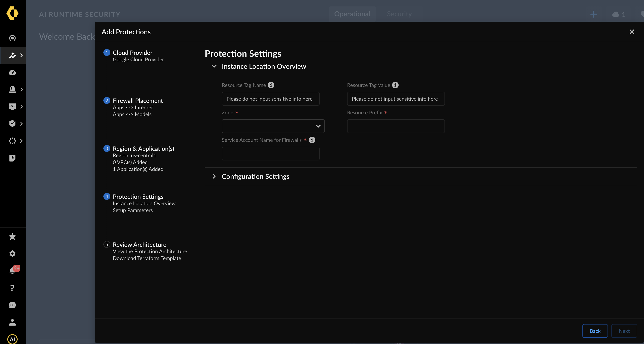Click the shield checkmark security icon
The width and height of the screenshot is (644, 344).
click(x=12, y=124)
